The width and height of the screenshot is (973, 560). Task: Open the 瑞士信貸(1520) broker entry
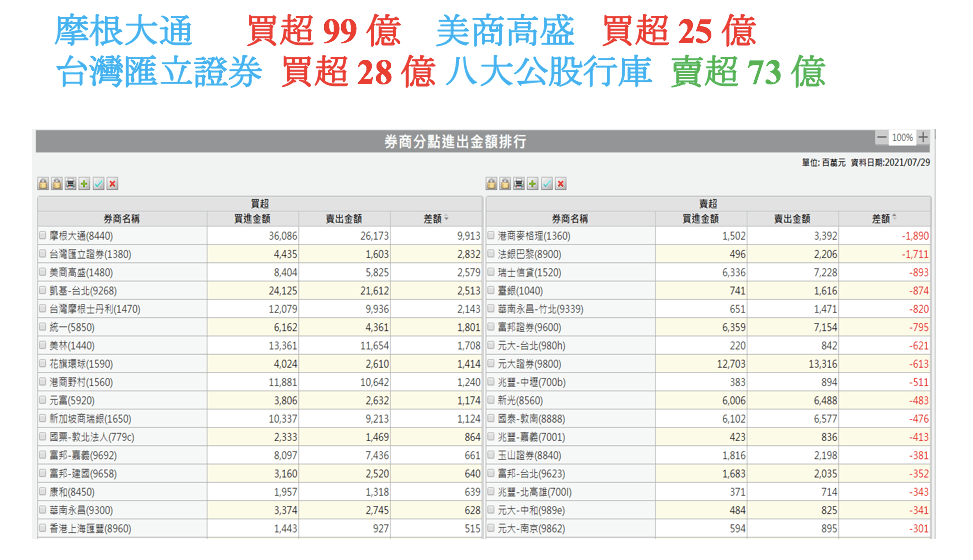[x=530, y=272]
